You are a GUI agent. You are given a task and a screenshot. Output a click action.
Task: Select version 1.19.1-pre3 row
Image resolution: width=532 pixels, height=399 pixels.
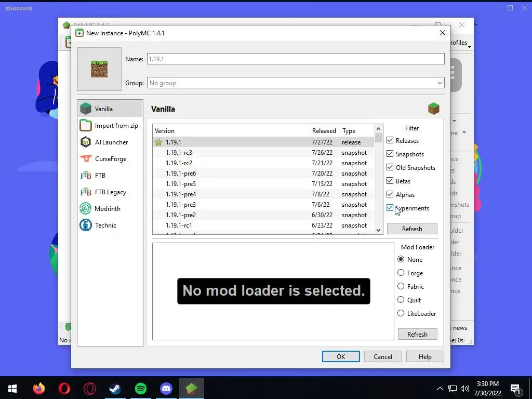click(x=263, y=205)
